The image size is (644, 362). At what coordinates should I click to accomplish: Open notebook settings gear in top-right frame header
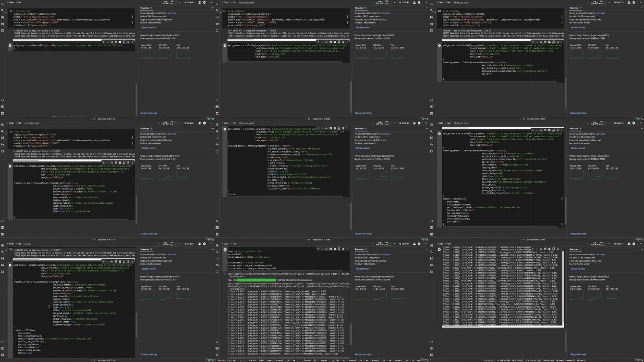coord(634,2)
